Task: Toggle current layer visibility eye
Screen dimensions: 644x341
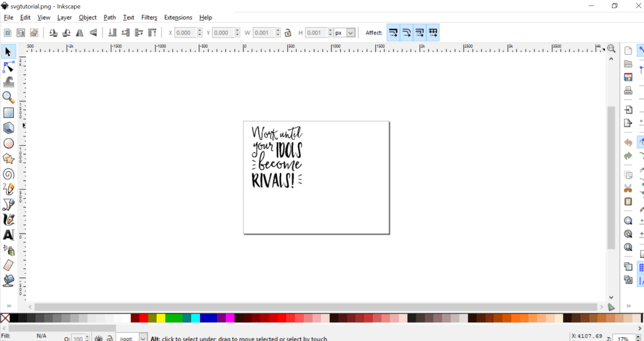Action: (99, 338)
